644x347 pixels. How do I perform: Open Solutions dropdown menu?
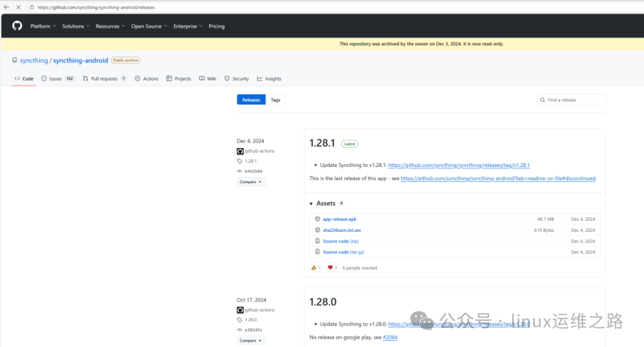76,26
